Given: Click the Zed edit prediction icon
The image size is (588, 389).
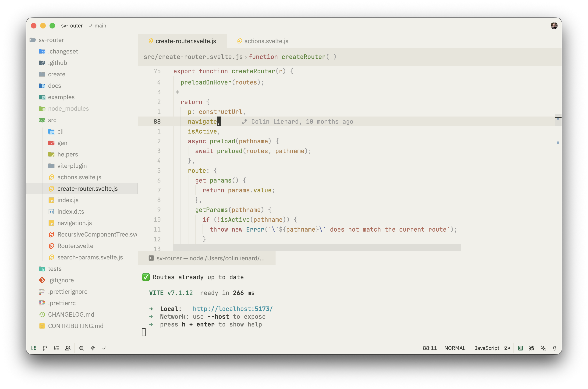Looking at the screenshot, I should pyautogui.click(x=507, y=348).
